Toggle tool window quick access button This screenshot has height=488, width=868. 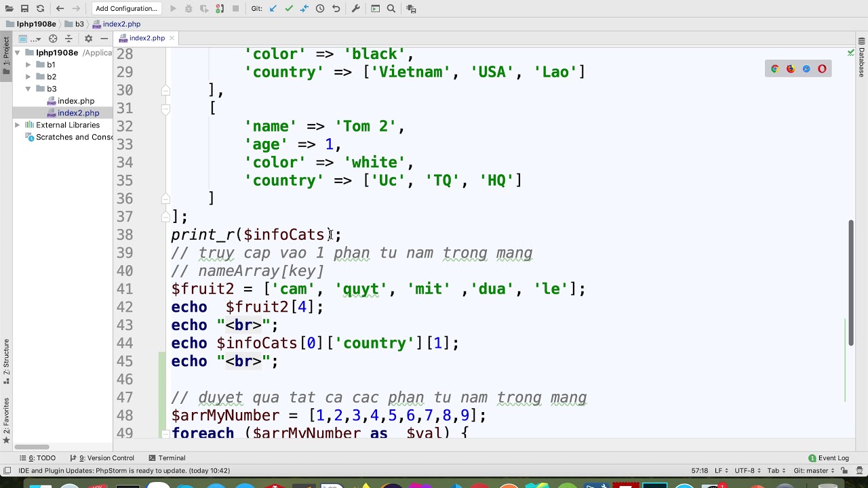(x=7, y=470)
